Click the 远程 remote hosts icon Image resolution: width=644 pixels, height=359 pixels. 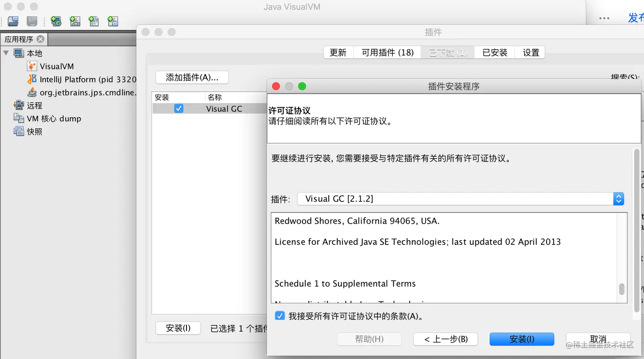pos(19,105)
